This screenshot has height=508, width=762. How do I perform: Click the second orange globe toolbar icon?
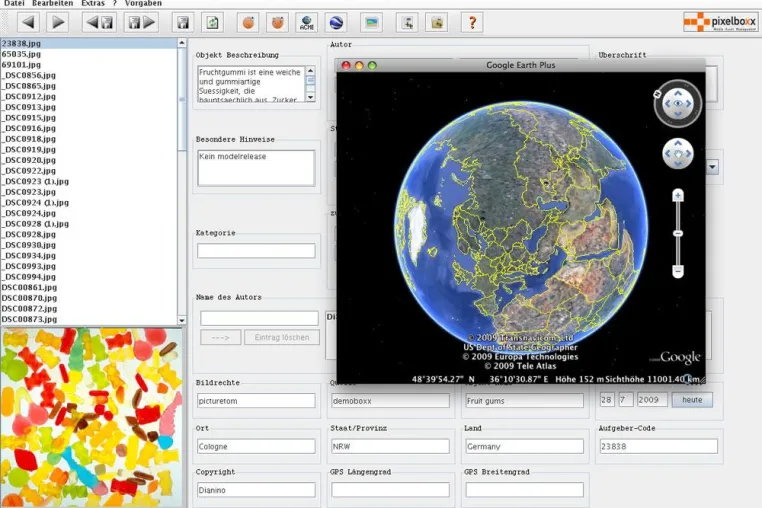coord(277,23)
